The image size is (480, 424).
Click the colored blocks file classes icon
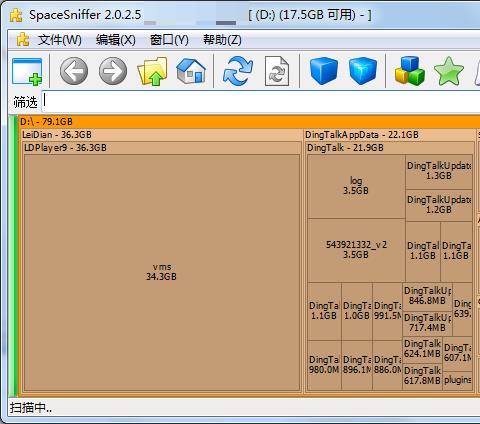click(410, 71)
